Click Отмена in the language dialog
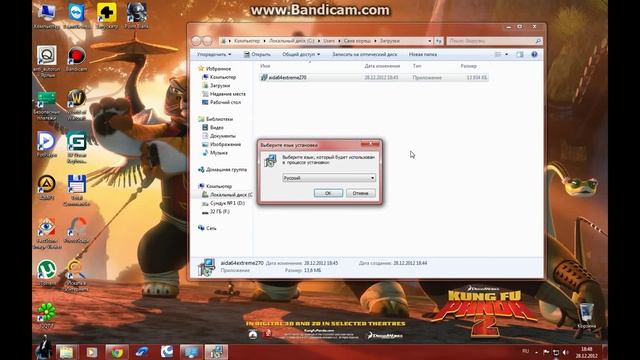 360,193
